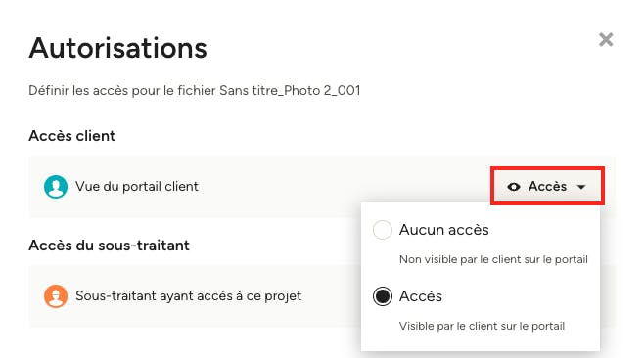Click 'Non visible par le client' description
This screenshot has height=358, width=644.
[493, 259]
